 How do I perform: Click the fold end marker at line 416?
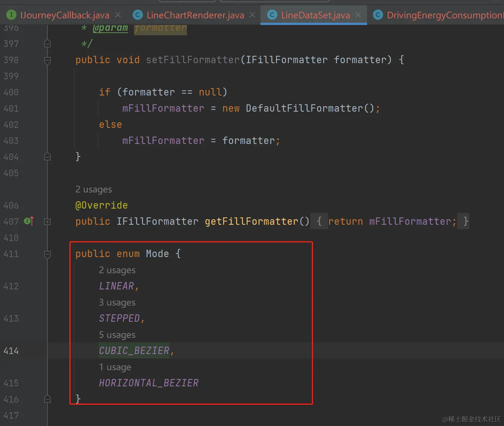[x=47, y=399]
